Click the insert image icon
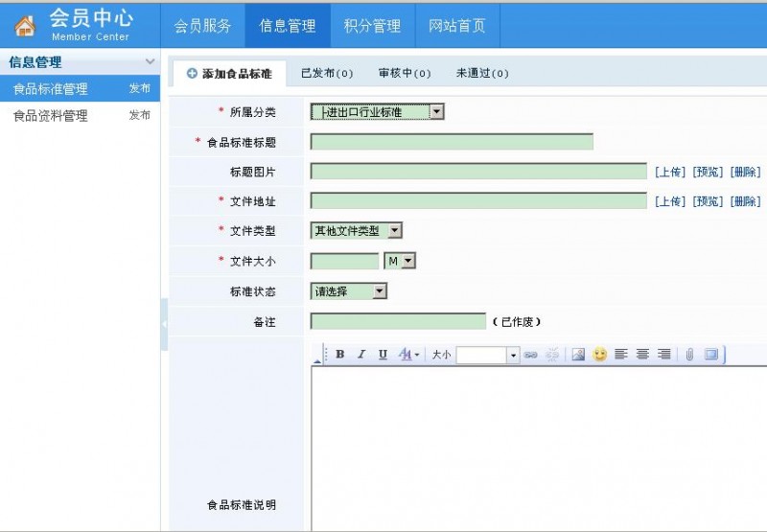 578,355
